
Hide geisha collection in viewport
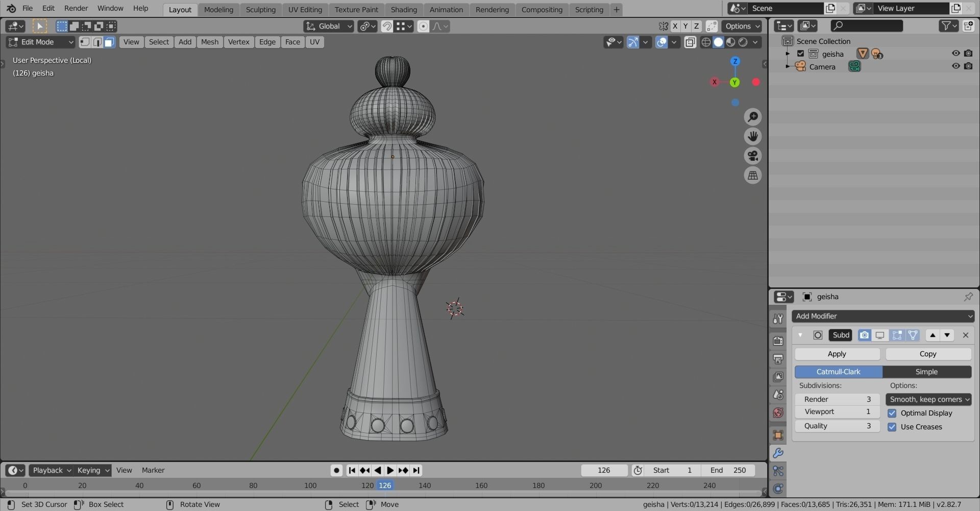955,53
